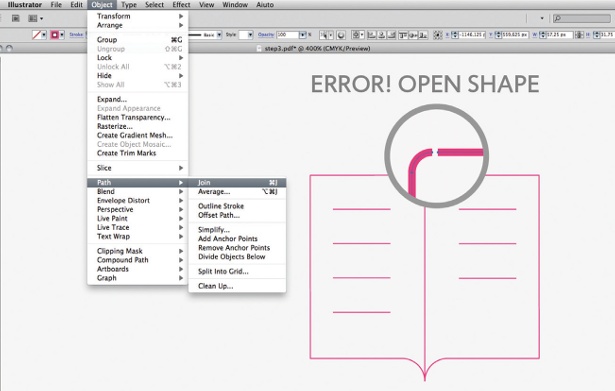615x391 pixels.
Task: Click the horizontal align left icon
Action: click(x=371, y=35)
